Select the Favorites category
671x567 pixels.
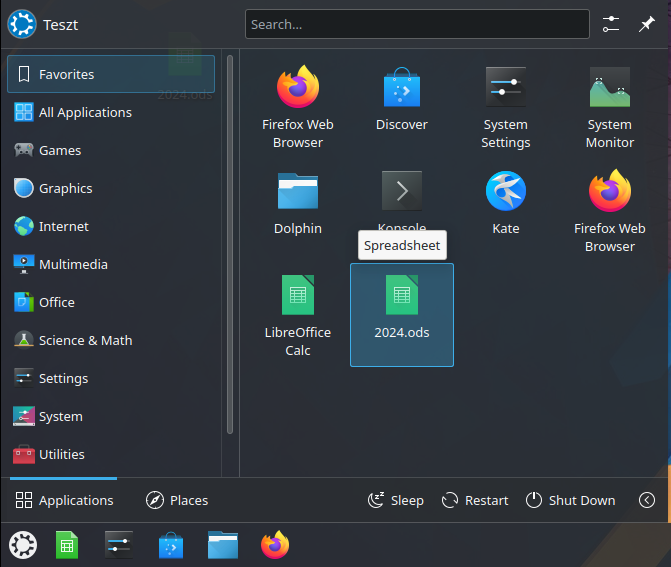[x=111, y=74]
